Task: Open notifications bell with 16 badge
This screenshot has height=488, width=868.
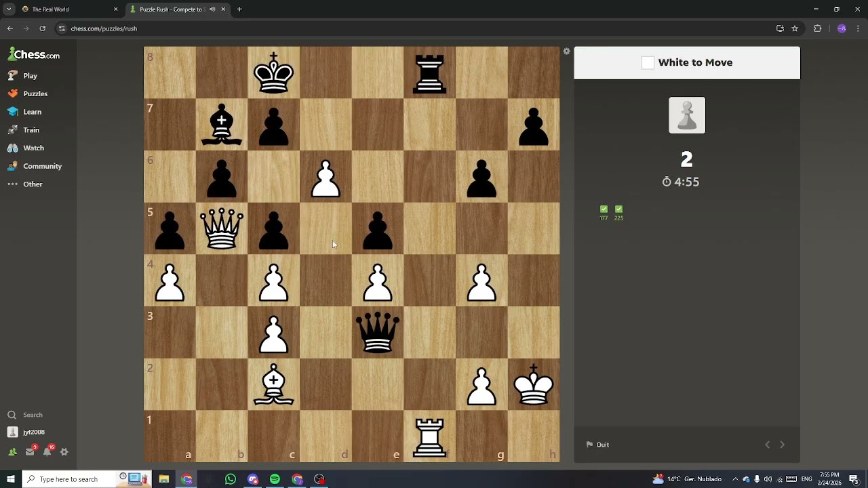Action: 47,451
